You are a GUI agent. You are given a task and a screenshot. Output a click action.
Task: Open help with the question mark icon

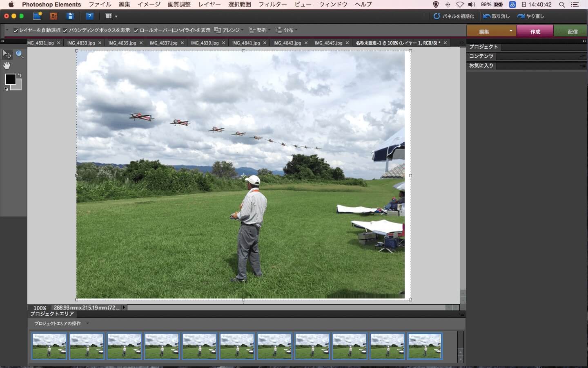[x=90, y=16]
